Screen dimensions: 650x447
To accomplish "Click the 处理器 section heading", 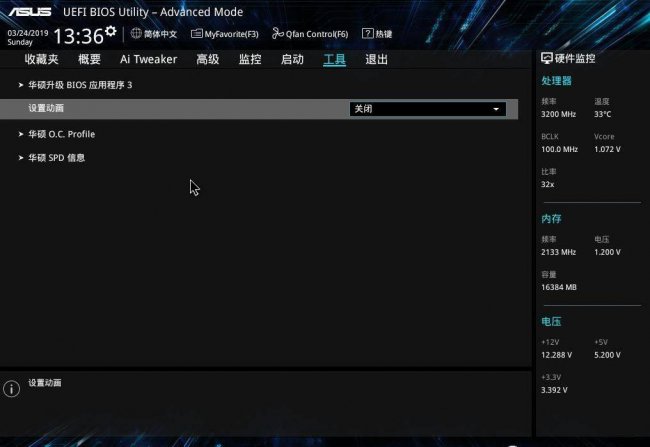I will point(556,81).
